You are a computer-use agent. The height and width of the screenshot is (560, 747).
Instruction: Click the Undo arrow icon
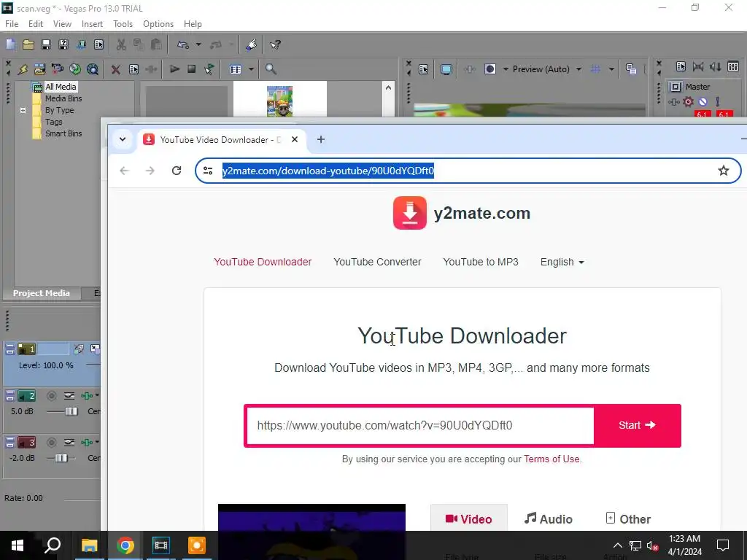(183, 44)
